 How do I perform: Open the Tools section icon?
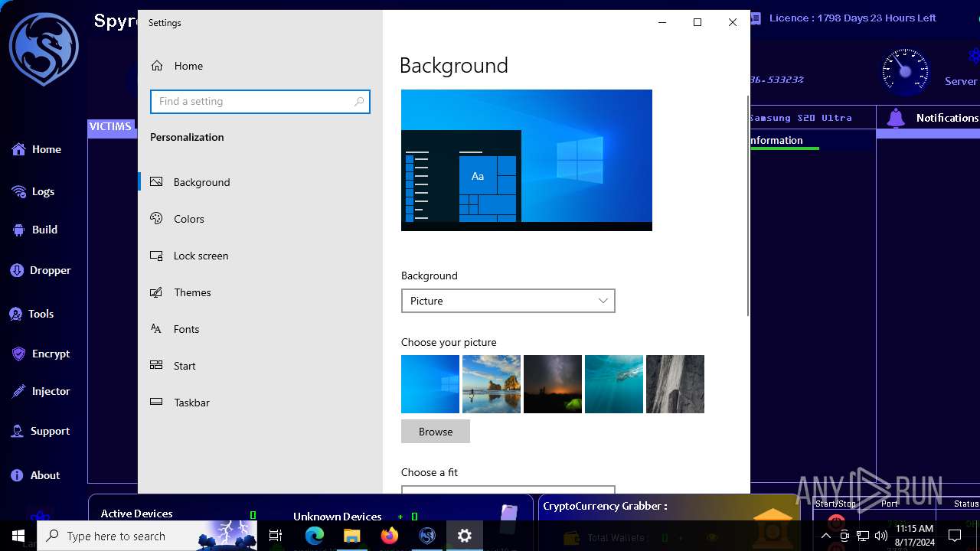(x=16, y=314)
